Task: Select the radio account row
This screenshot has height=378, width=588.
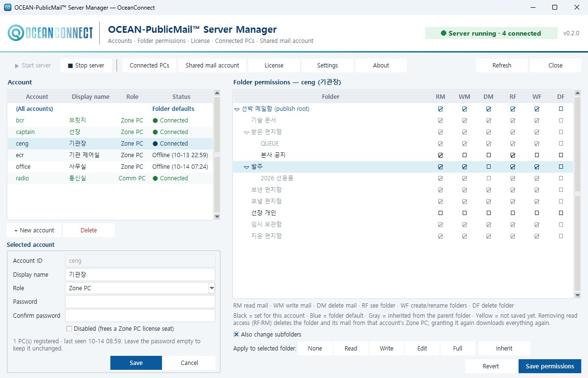Action: (x=110, y=178)
